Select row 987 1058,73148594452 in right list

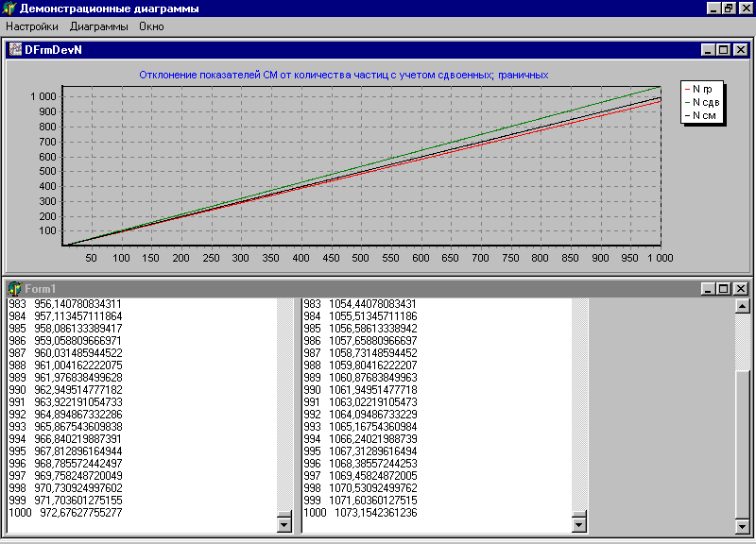tap(360, 353)
